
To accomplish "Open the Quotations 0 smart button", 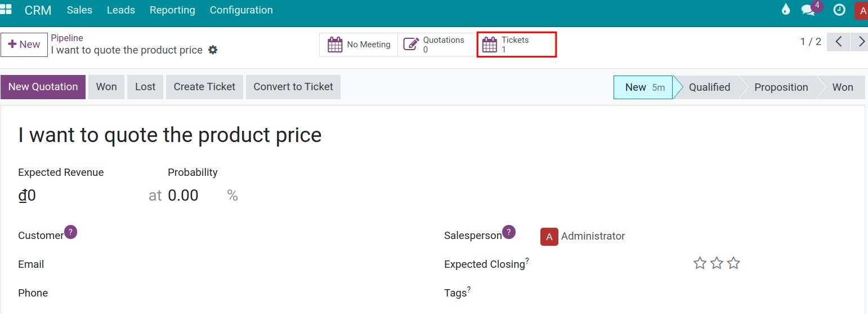I will (437, 45).
